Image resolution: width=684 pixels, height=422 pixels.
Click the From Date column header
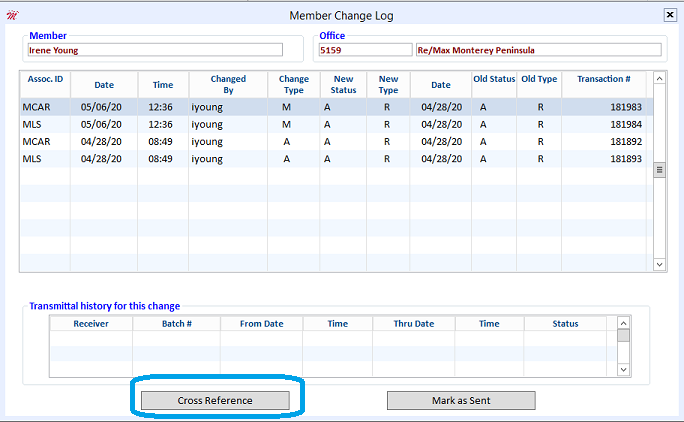262,323
